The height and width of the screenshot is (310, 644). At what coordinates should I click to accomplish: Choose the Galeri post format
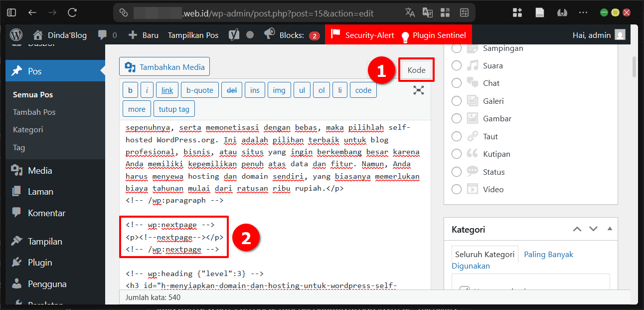tap(456, 100)
